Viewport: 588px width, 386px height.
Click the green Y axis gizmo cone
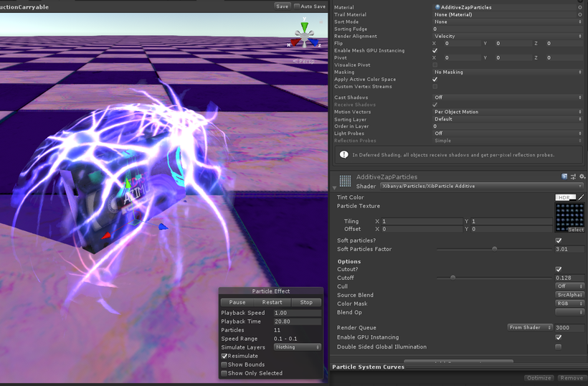pos(304,28)
